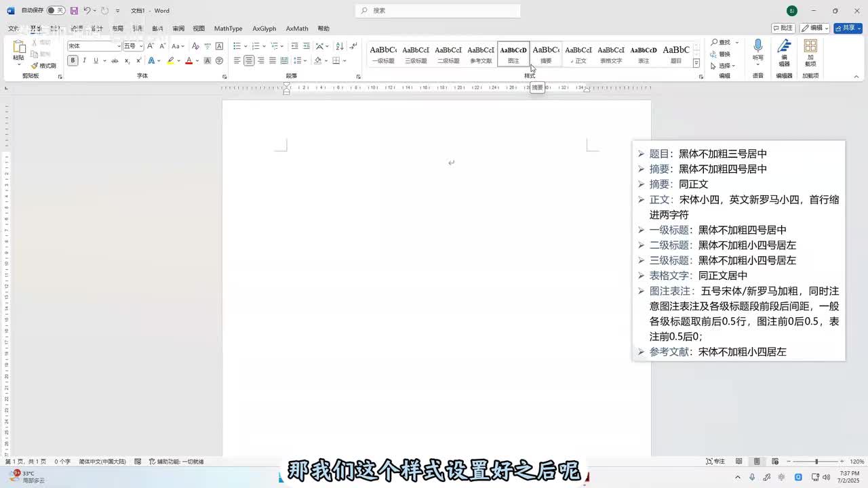
Task: Click the Format Painter (格式刷) button
Action: [x=43, y=66]
